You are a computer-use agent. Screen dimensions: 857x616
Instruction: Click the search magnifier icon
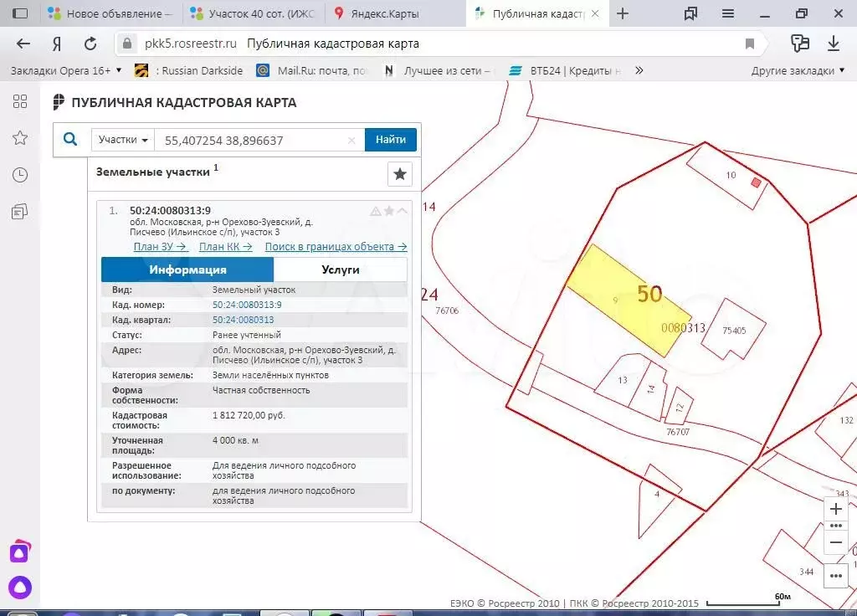coord(70,140)
